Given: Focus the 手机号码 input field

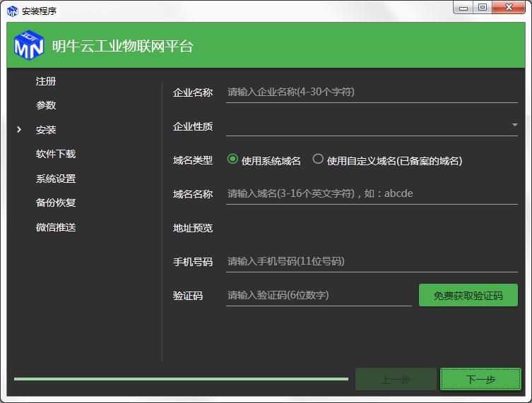Looking at the screenshot, I should [x=372, y=262].
